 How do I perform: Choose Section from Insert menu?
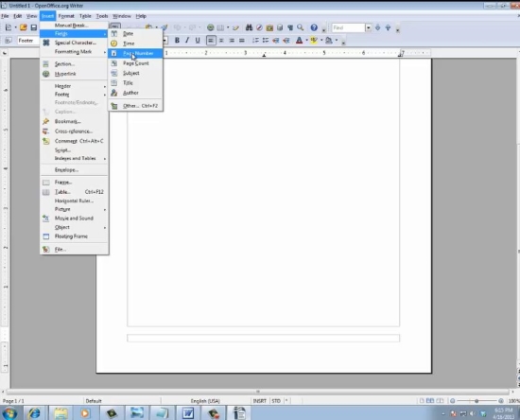[x=74, y=63]
